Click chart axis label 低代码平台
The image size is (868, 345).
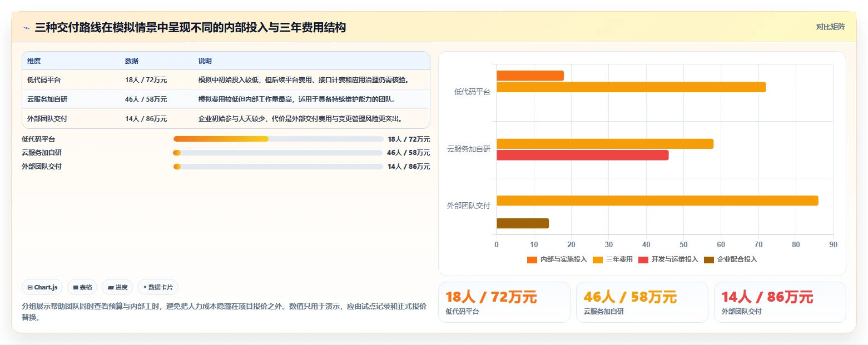pyautogui.click(x=472, y=92)
